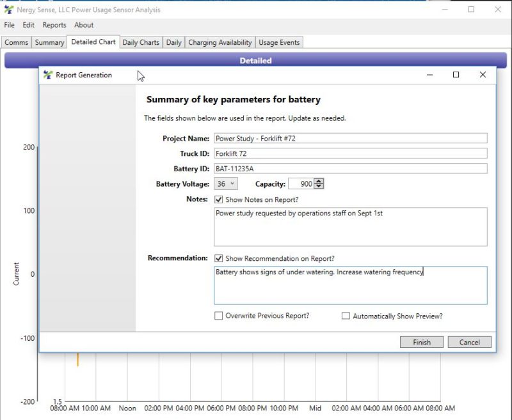Click the Report Generation dialog icon

pyautogui.click(x=48, y=75)
